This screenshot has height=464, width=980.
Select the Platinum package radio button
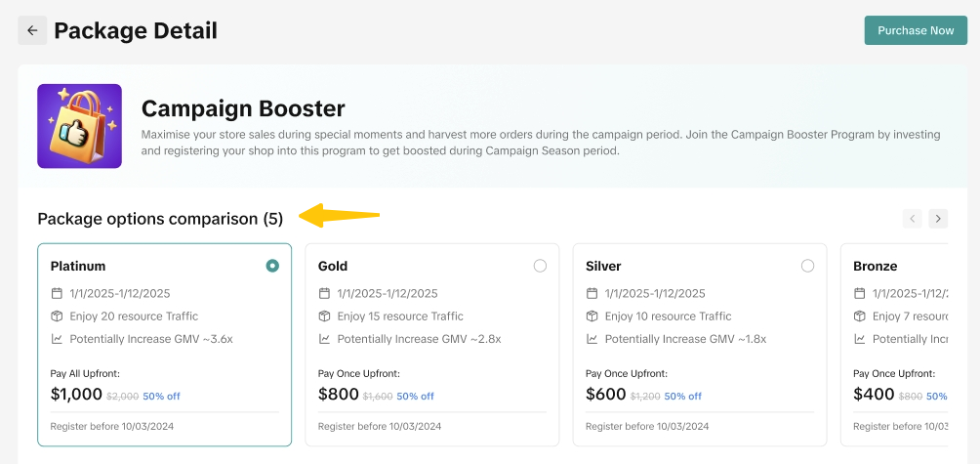tap(272, 266)
